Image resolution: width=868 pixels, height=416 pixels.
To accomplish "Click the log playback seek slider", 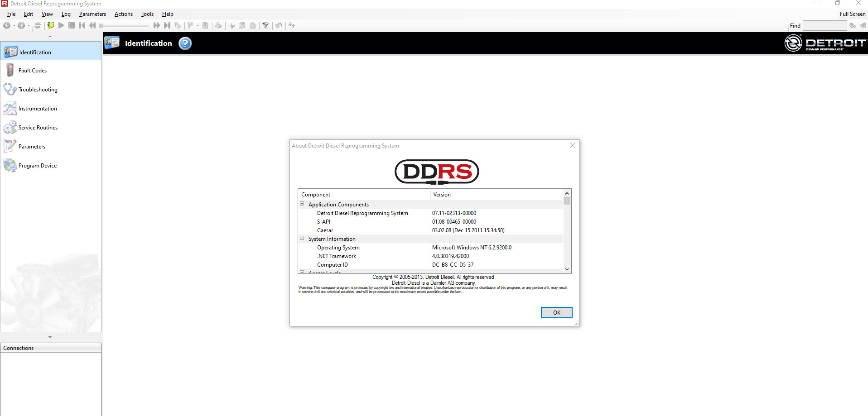I will (x=124, y=26).
